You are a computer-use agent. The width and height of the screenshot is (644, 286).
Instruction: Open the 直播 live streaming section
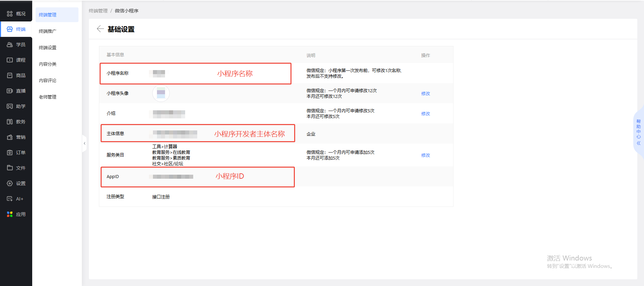tap(10, 91)
